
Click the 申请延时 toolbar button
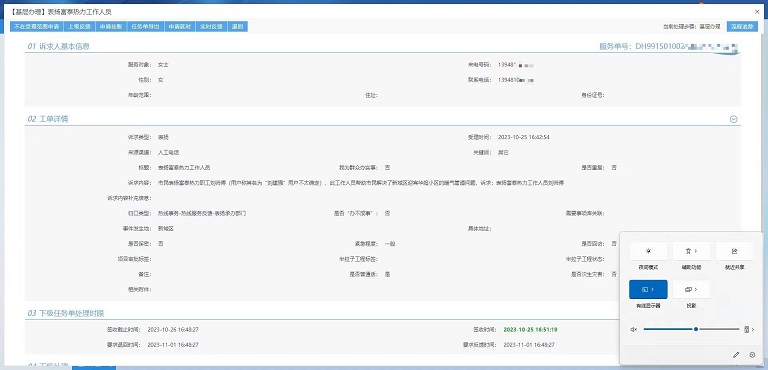(x=179, y=26)
